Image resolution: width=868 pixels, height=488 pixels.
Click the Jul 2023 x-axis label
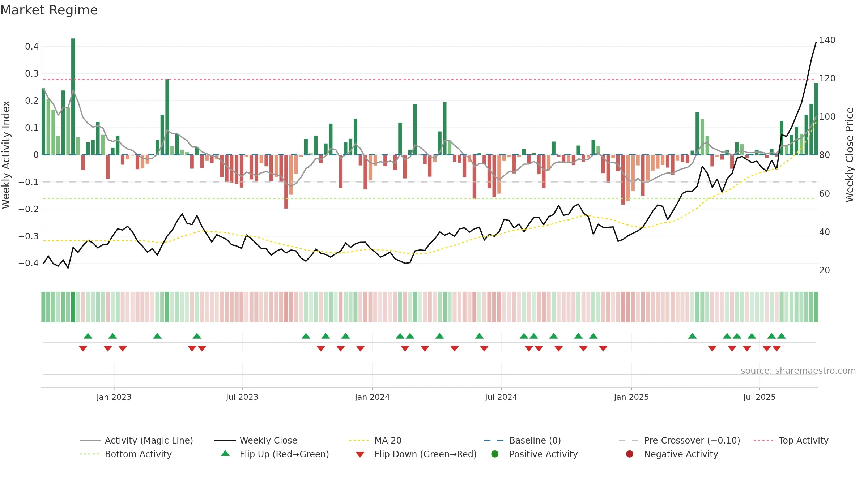[242, 397]
